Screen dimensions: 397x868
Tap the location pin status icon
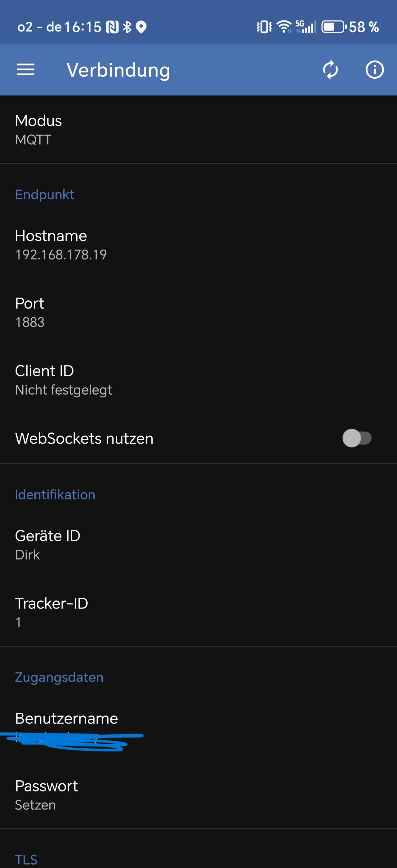coord(141,27)
